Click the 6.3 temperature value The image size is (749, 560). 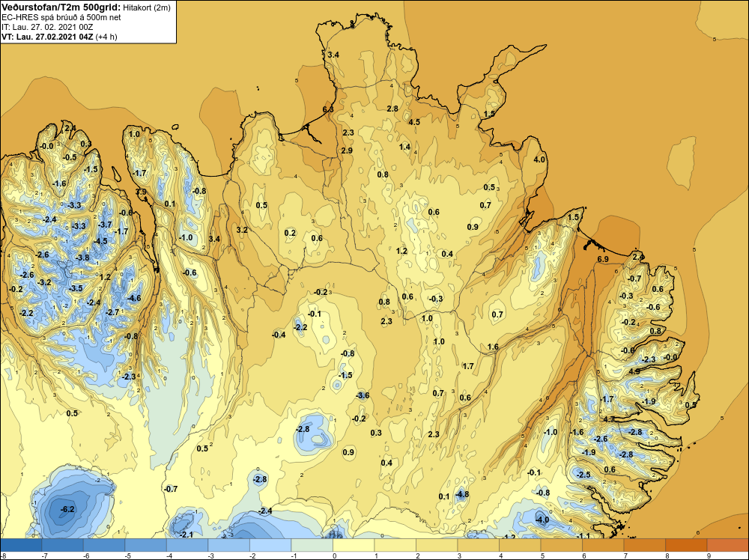(328, 109)
